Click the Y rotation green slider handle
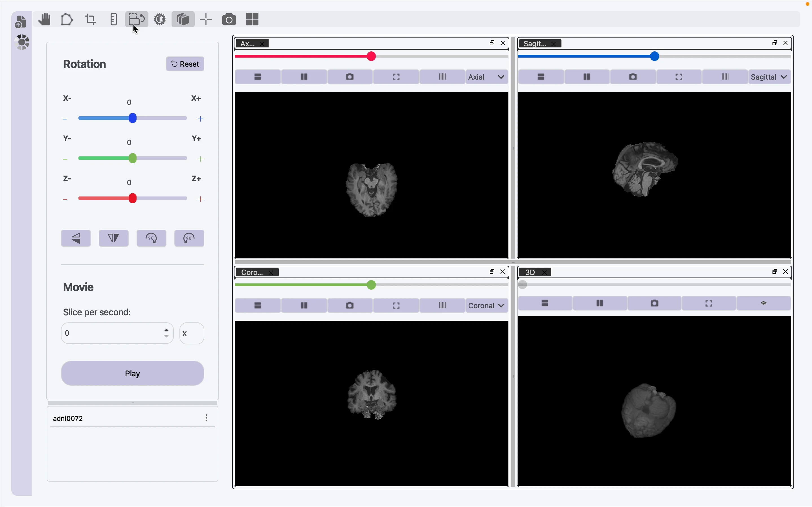 (133, 158)
